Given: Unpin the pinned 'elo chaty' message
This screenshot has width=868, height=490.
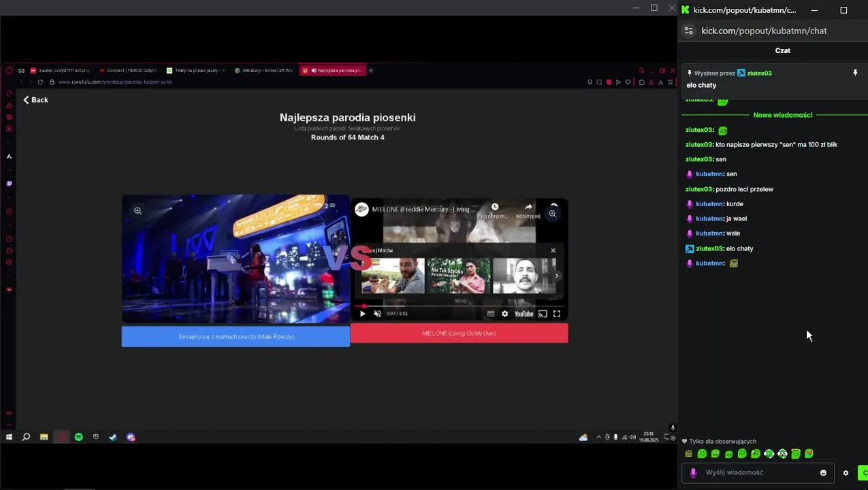Looking at the screenshot, I should pyautogui.click(x=855, y=73).
